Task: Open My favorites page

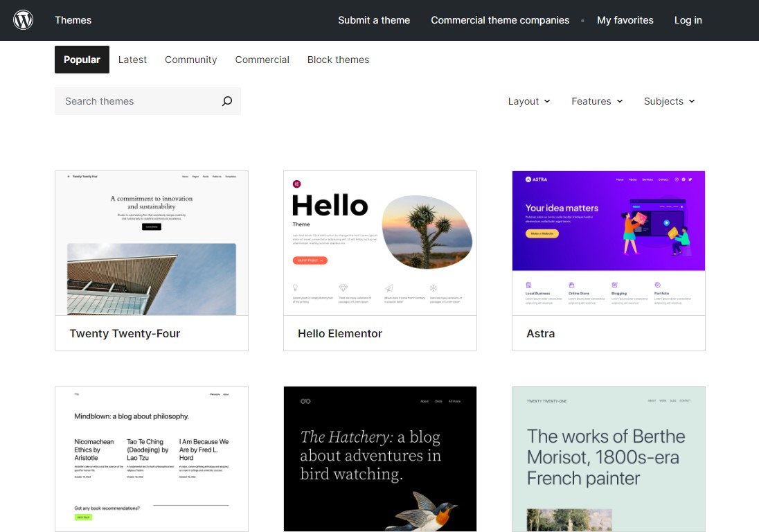Action: pyautogui.click(x=625, y=20)
